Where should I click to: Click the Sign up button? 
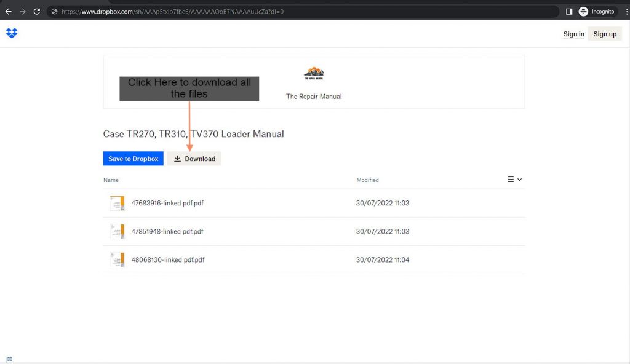[x=605, y=34]
